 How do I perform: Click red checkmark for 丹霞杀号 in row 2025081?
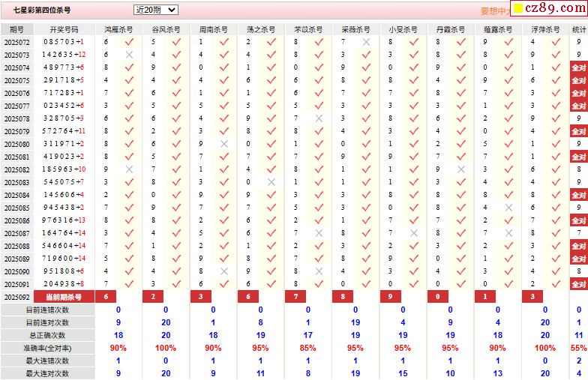(x=461, y=157)
